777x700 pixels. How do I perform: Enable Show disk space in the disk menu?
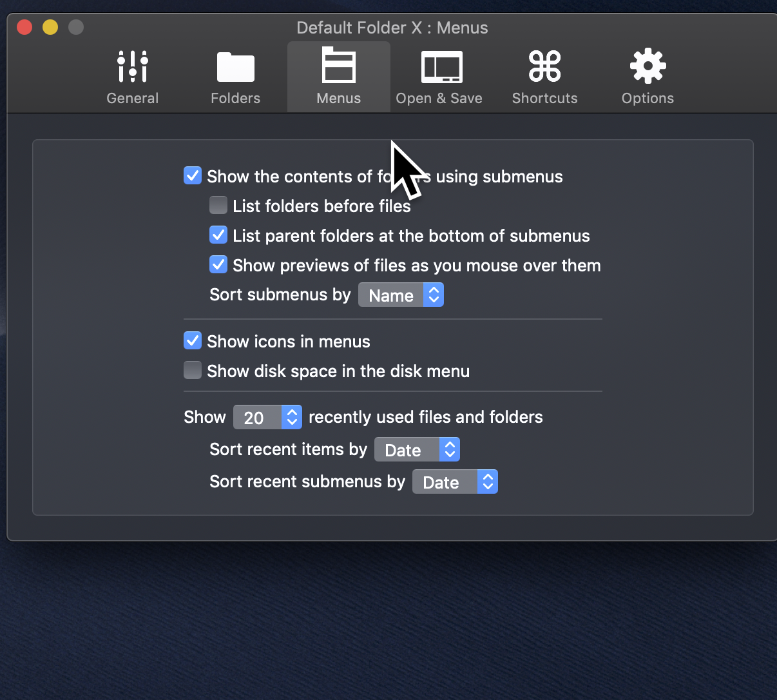tap(193, 370)
